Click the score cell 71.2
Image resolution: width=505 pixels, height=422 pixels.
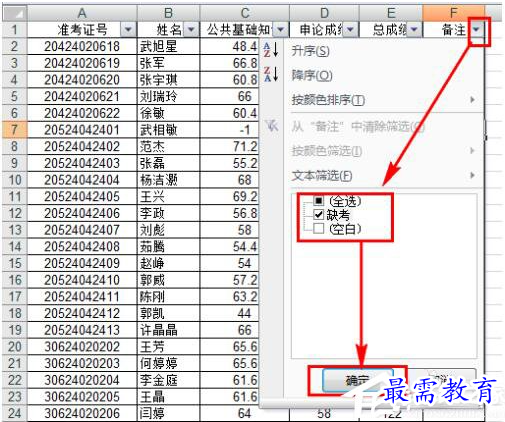(x=230, y=146)
